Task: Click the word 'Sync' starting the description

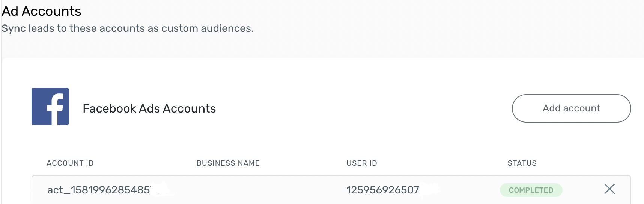Action: (14, 28)
